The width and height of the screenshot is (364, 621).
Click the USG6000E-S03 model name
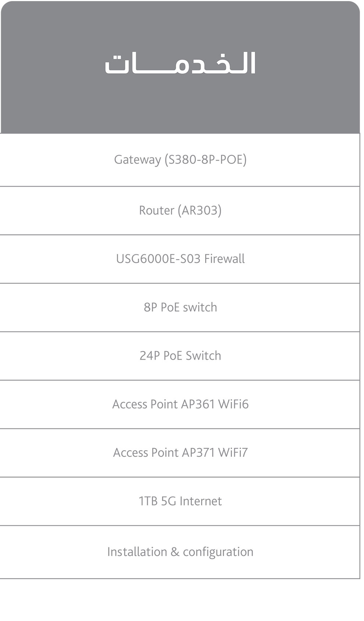(x=158, y=259)
